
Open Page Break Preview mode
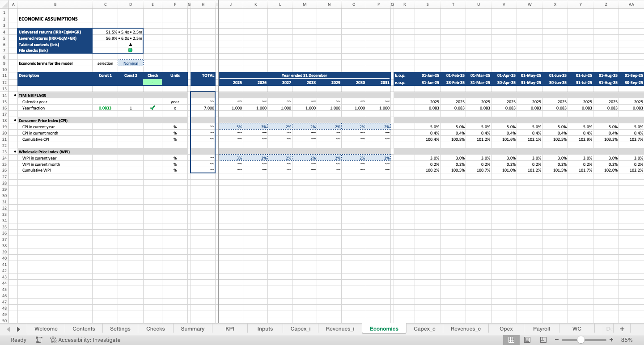pos(542,340)
